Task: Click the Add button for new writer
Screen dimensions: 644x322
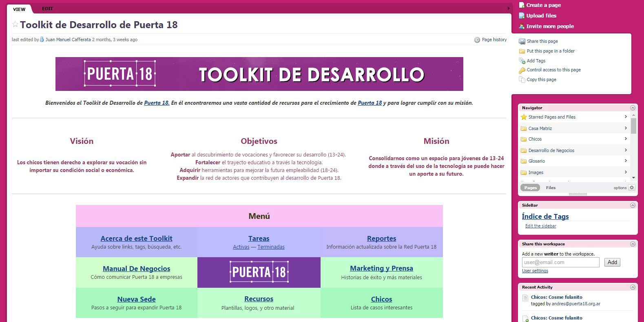Action: [x=612, y=262]
